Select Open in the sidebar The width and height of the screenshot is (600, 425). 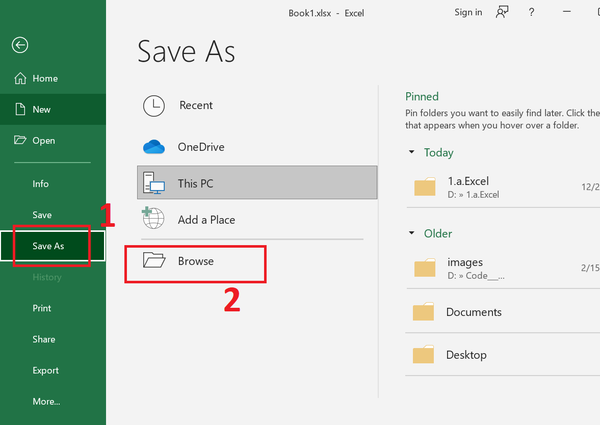click(x=53, y=140)
